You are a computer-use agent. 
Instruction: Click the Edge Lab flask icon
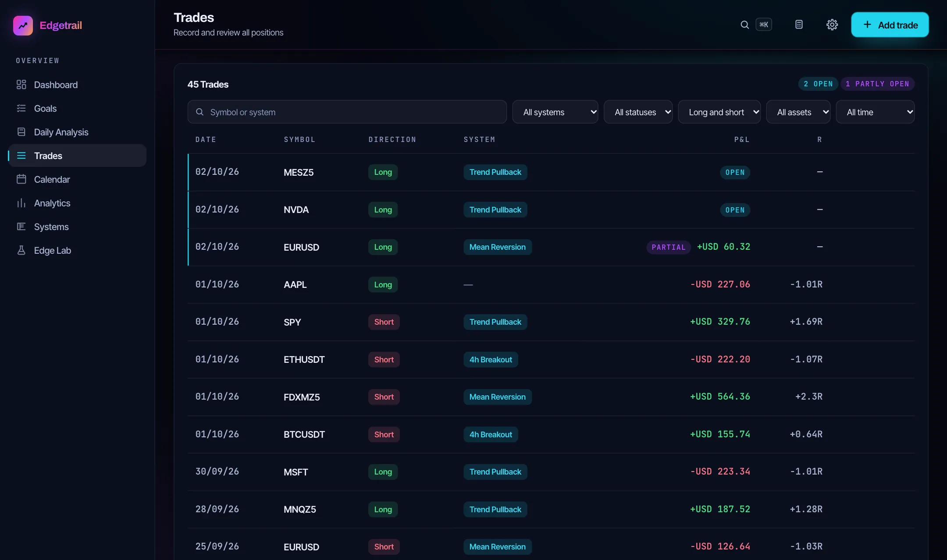(x=21, y=250)
